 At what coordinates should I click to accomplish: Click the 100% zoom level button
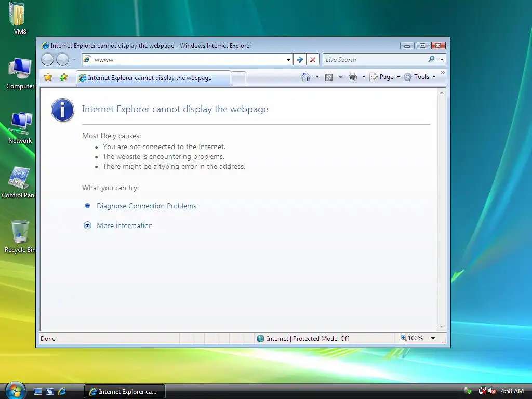(x=411, y=338)
